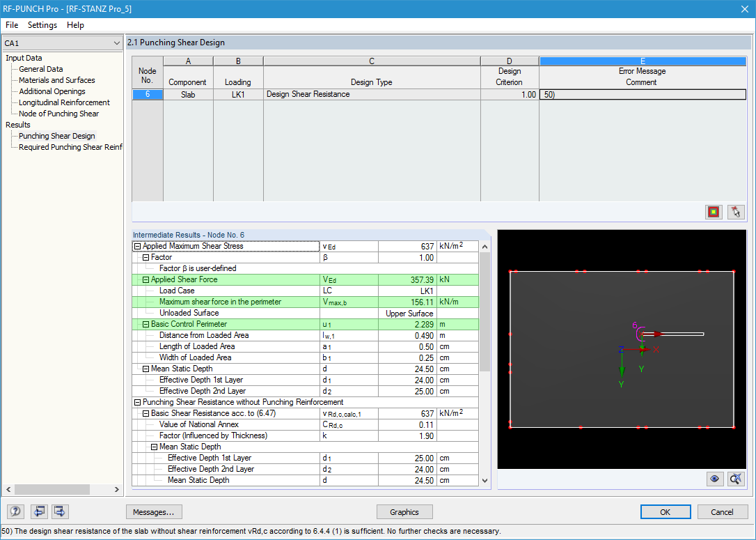This screenshot has height=540, width=756.
Task: Click the 2.289 control perimeter value
Action: 407,324
